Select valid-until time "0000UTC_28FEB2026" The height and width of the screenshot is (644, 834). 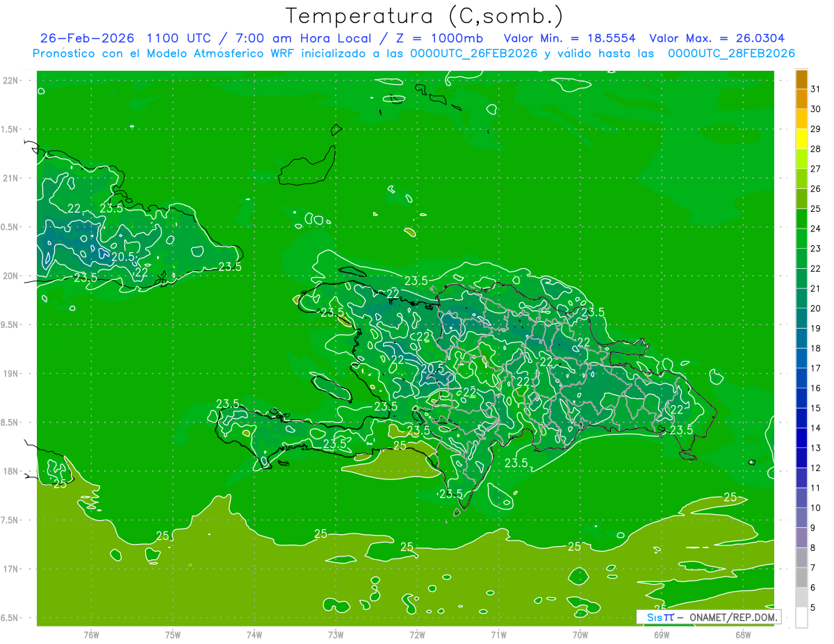731,53
